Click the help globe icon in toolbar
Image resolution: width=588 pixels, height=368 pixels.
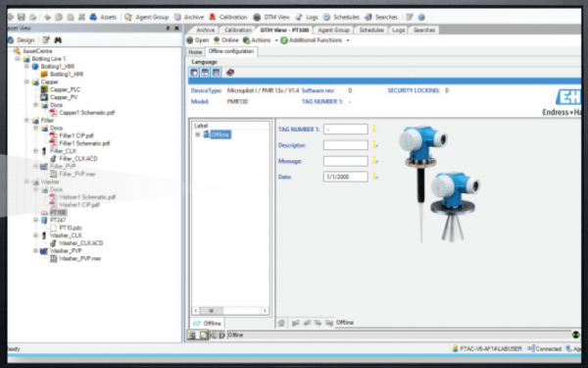[x=421, y=17]
